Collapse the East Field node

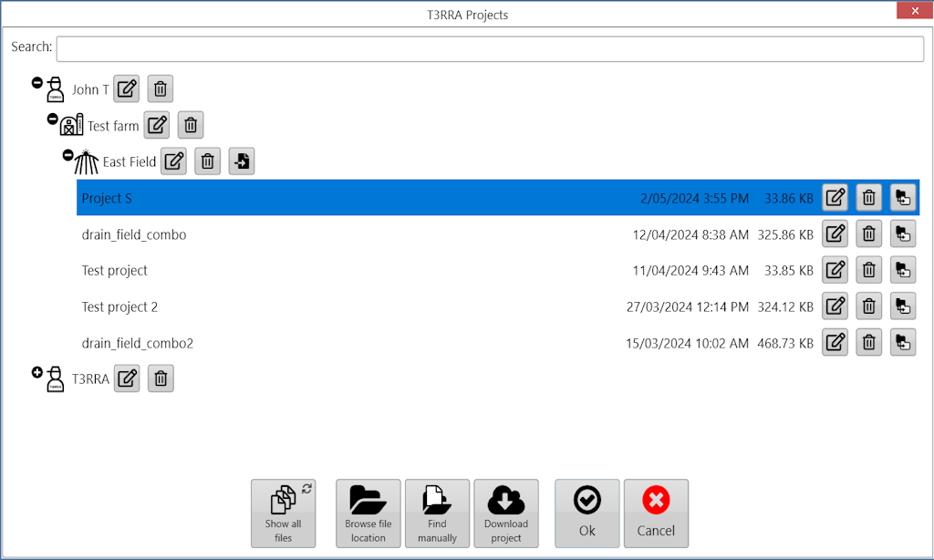(x=67, y=155)
